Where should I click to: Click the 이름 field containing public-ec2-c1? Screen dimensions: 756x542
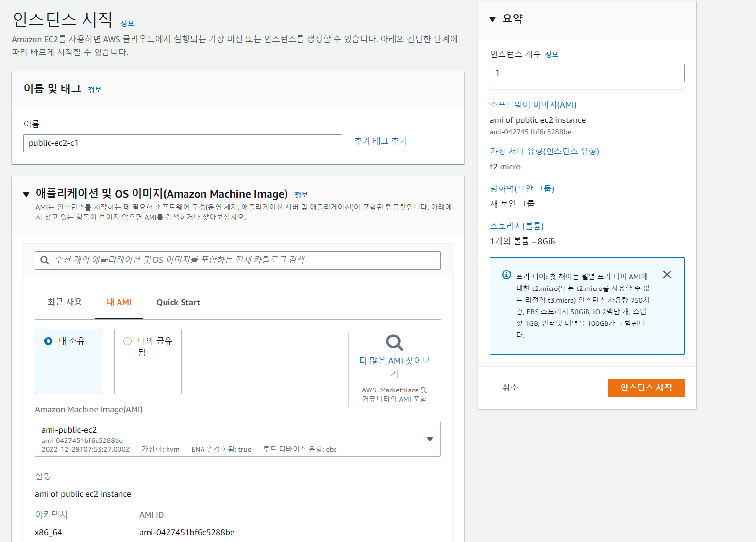point(183,143)
